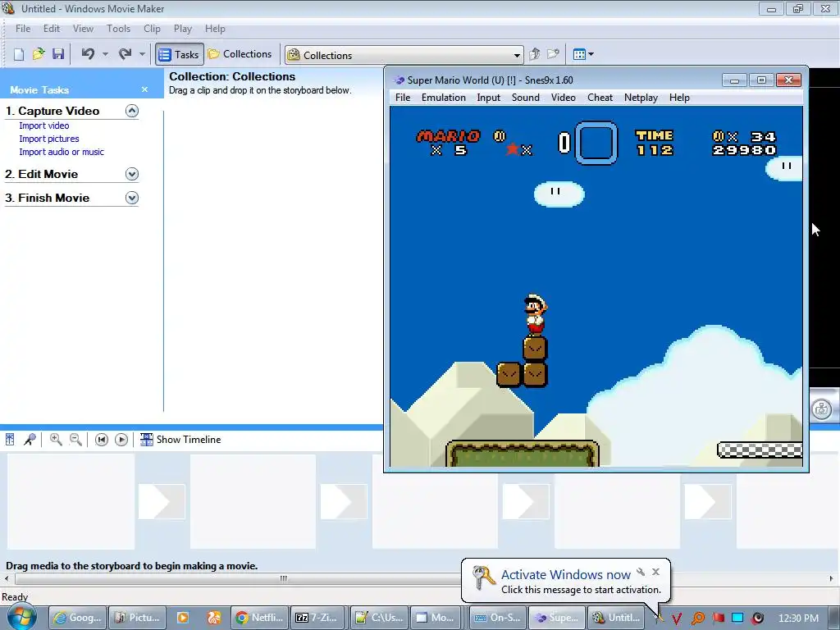
Task: Open Snes9x Sound menu
Action: point(526,98)
